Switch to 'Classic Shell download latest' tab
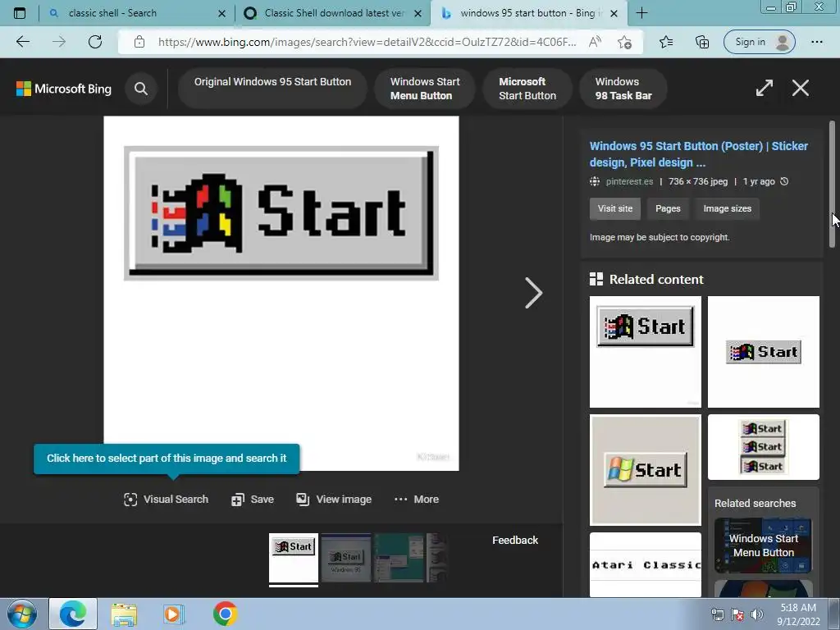 tap(335, 13)
